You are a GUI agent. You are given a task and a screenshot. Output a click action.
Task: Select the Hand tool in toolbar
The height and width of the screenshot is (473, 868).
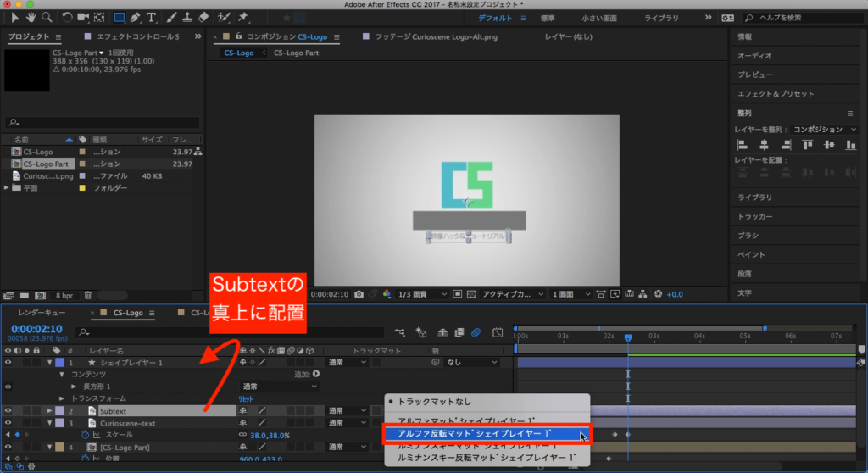[31, 17]
